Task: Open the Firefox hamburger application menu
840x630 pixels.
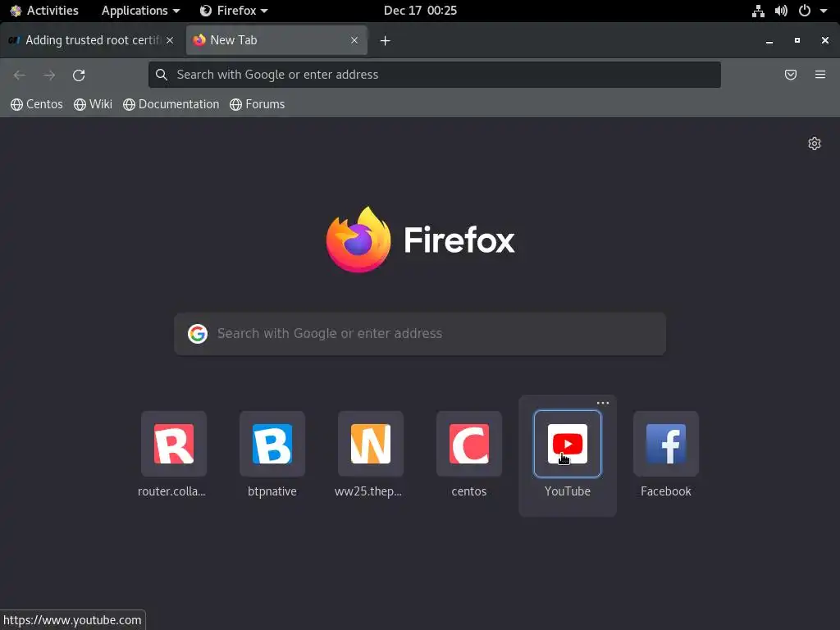Action: pos(820,75)
